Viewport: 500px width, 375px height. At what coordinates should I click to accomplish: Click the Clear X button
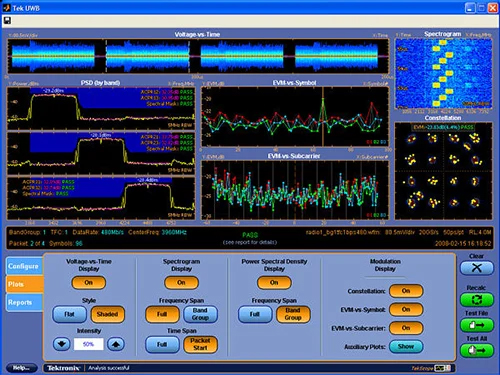(477, 268)
